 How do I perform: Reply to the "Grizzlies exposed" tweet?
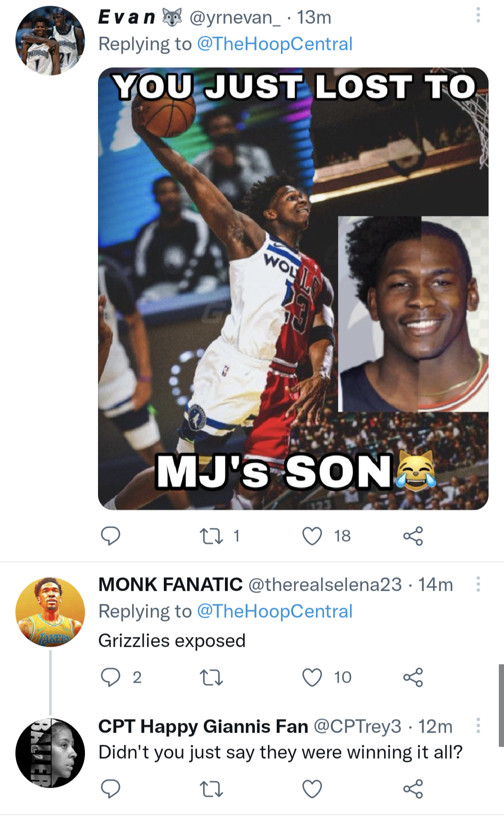pyautogui.click(x=111, y=677)
